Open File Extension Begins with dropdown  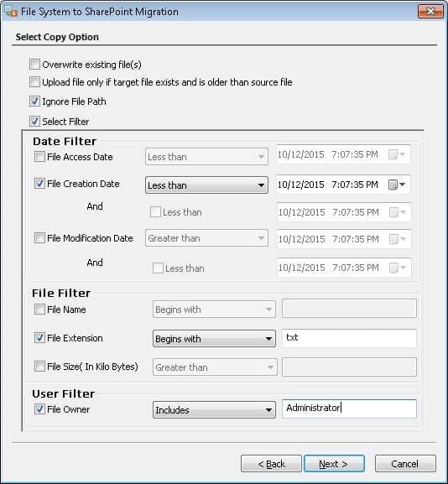pyautogui.click(x=214, y=339)
